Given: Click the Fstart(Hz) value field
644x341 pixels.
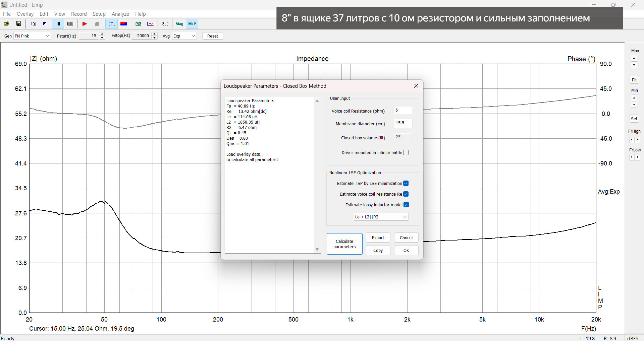Looking at the screenshot, I should [89, 36].
